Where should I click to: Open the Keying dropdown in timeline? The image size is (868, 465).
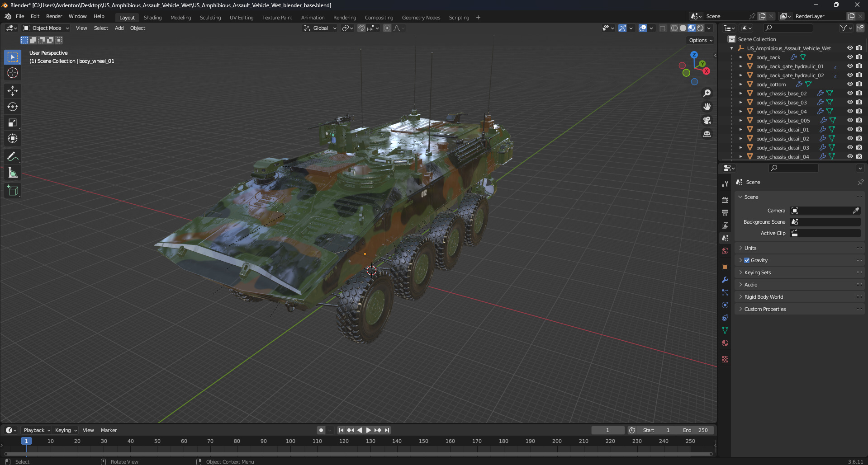pos(66,430)
